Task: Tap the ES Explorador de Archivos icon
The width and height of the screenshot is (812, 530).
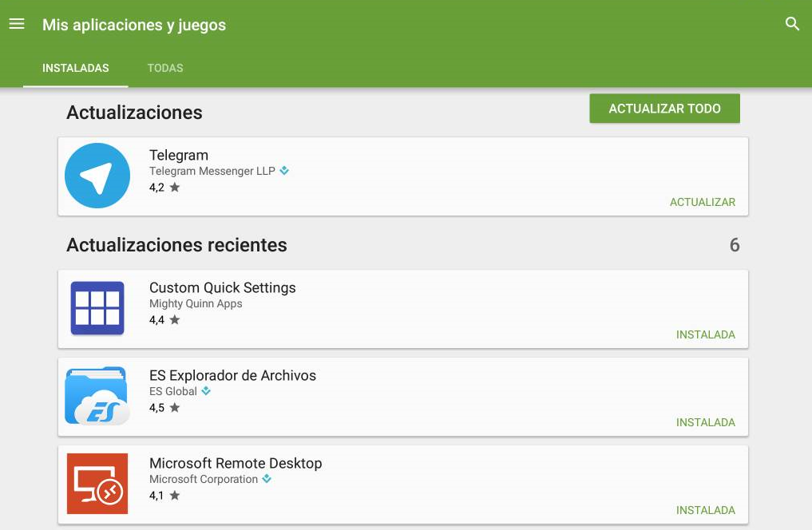Action: pos(97,396)
